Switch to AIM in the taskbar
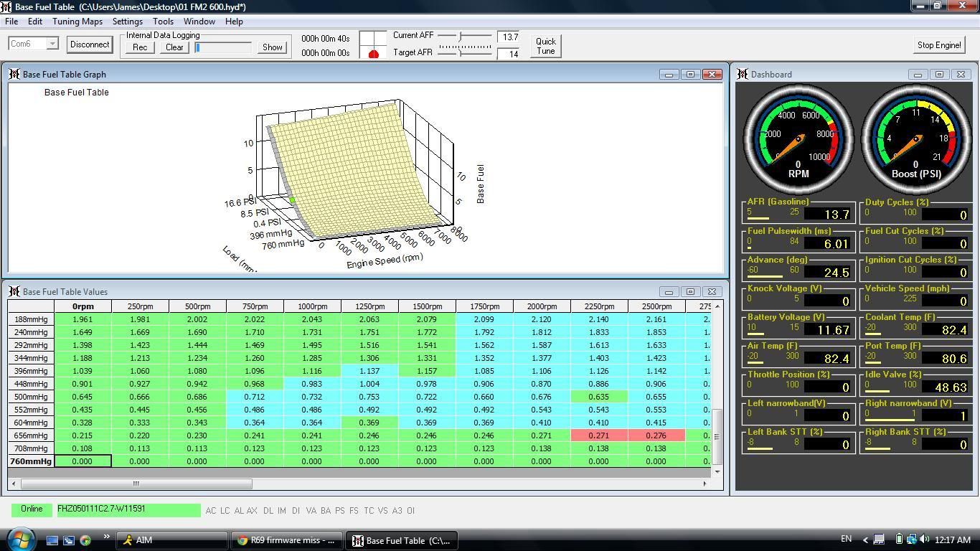The image size is (980, 551). [x=172, y=540]
